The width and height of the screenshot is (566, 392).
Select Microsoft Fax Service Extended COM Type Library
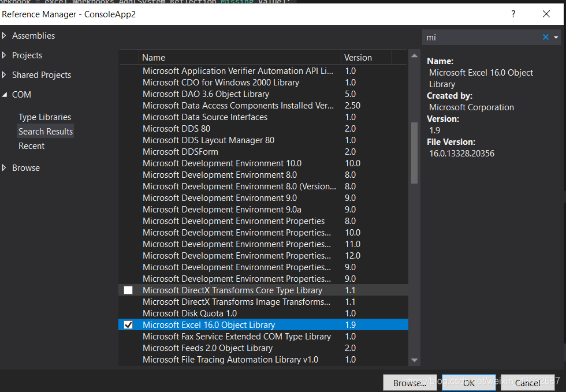pos(263,337)
